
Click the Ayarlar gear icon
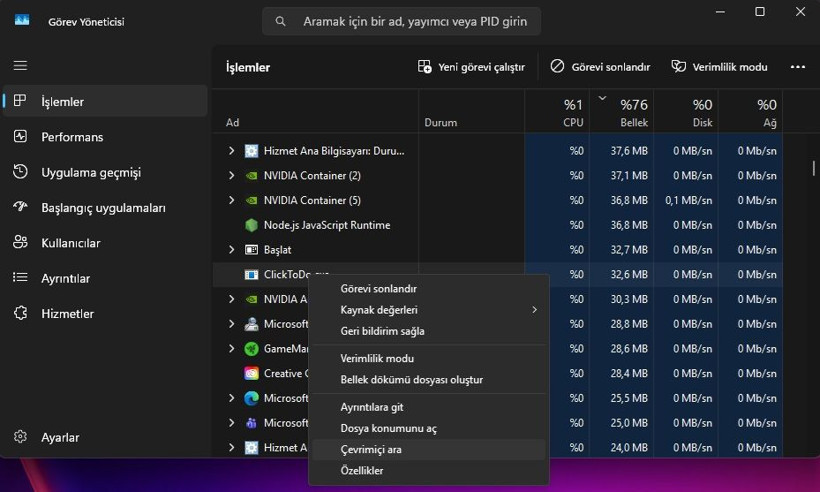click(x=20, y=437)
